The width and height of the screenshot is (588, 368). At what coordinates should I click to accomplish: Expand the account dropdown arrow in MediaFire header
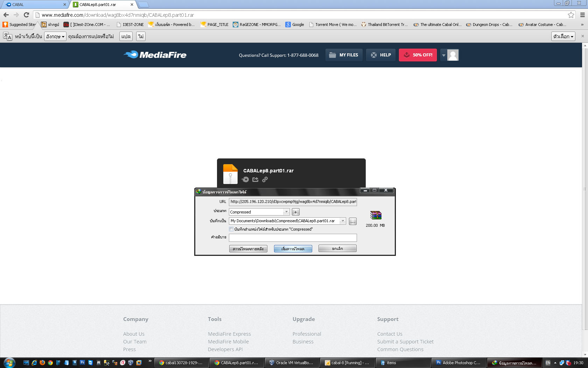click(444, 55)
